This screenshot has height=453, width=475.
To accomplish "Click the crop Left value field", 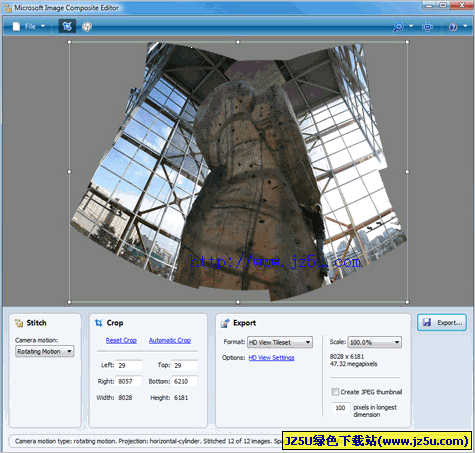I will 129,365.
